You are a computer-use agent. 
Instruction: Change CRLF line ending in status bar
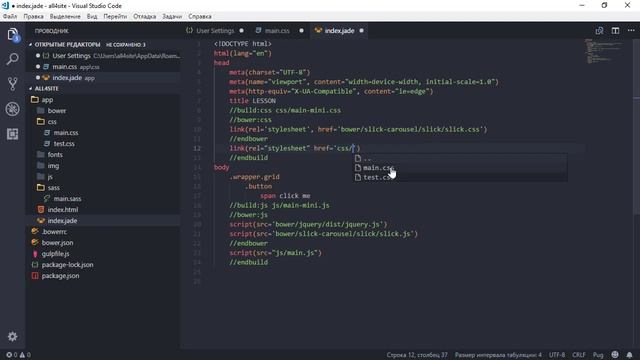tap(579, 355)
